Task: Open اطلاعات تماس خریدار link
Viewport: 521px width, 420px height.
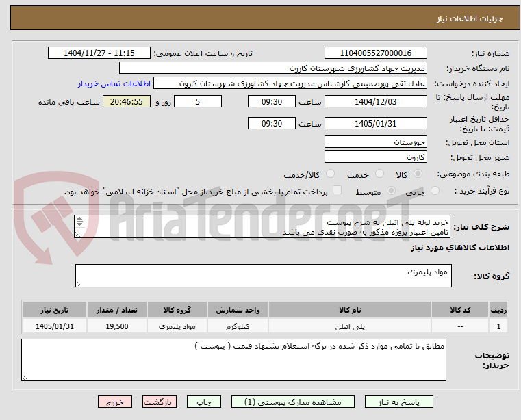Action: pyautogui.click(x=114, y=83)
